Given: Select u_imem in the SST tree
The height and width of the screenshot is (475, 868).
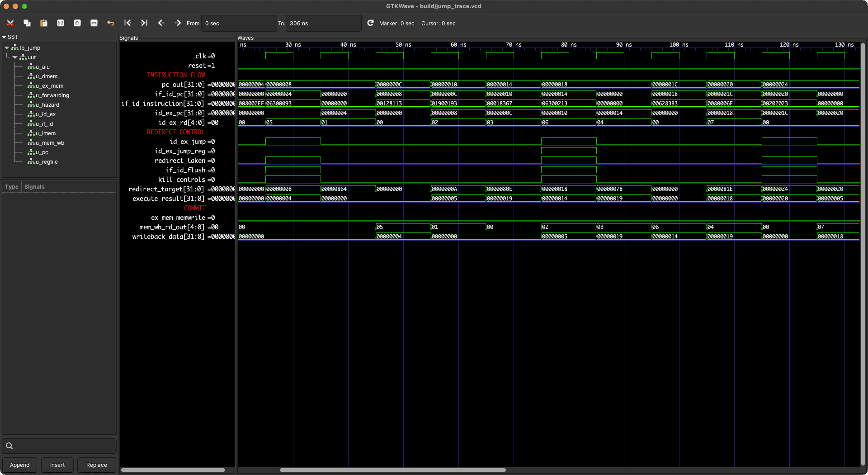Looking at the screenshot, I should 46,133.
